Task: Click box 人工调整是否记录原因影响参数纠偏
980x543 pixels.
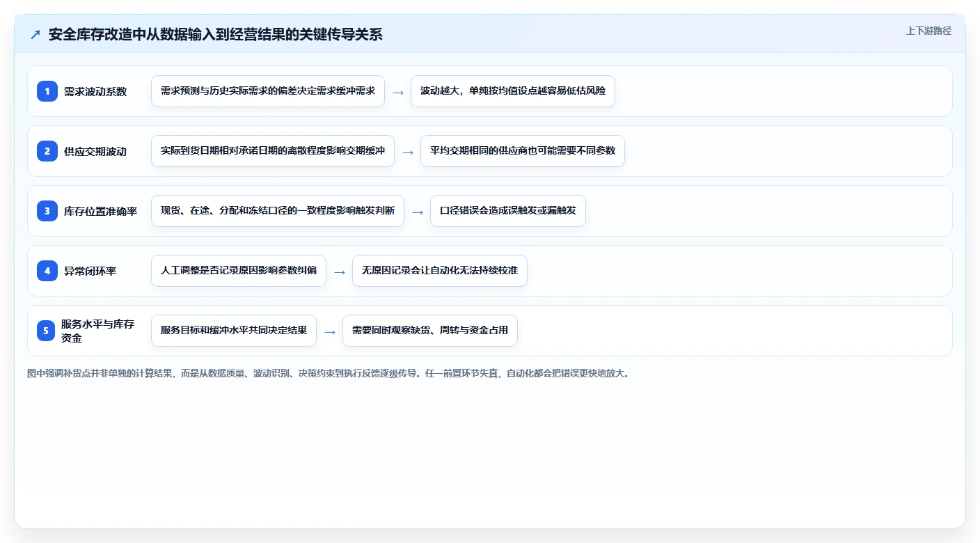Action: (239, 271)
